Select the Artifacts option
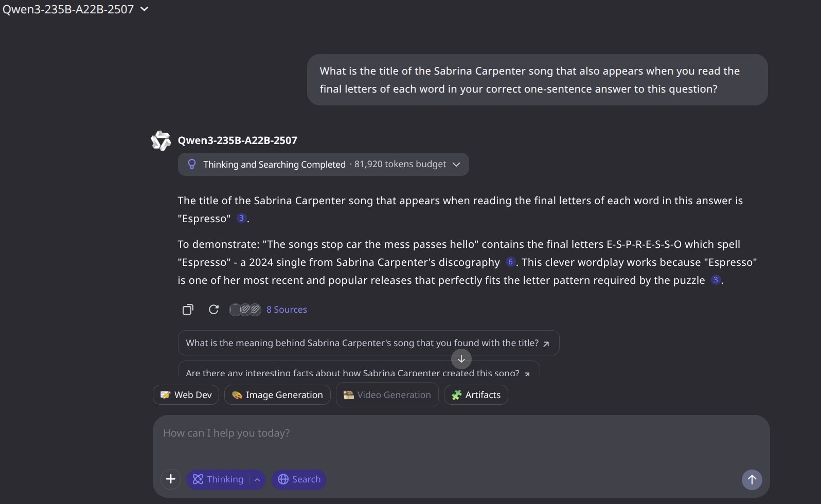This screenshot has width=821, height=504. pos(476,395)
